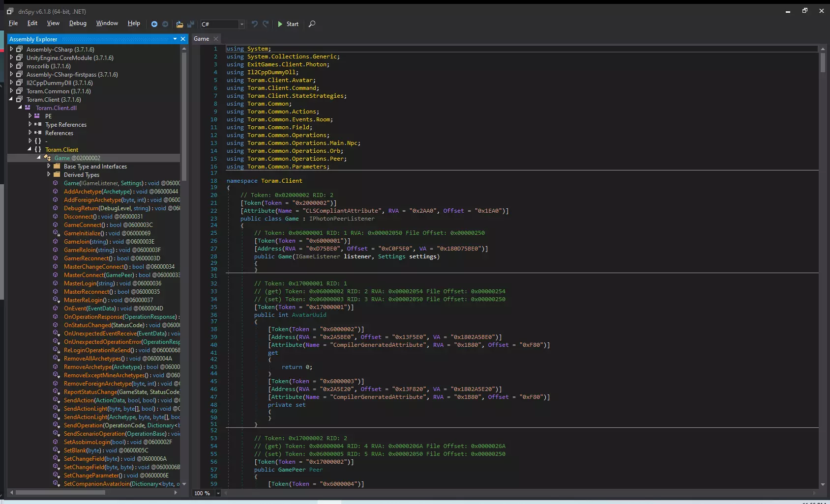Open the Debug menu
This screenshot has height=504, width=830.
point(78,23)
